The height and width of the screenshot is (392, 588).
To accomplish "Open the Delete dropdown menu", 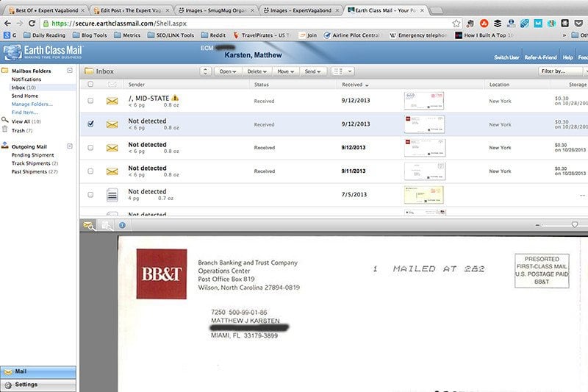I will tap(257, 71).
